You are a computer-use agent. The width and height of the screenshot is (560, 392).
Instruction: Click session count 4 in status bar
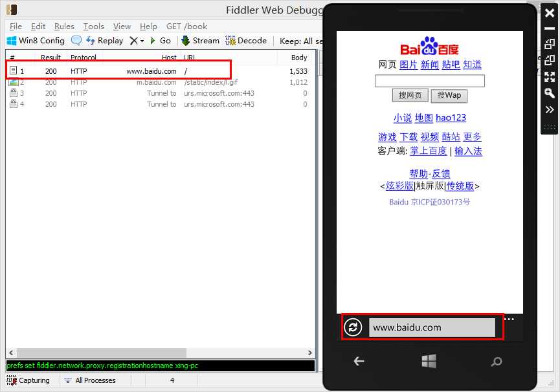click(172, 380)
